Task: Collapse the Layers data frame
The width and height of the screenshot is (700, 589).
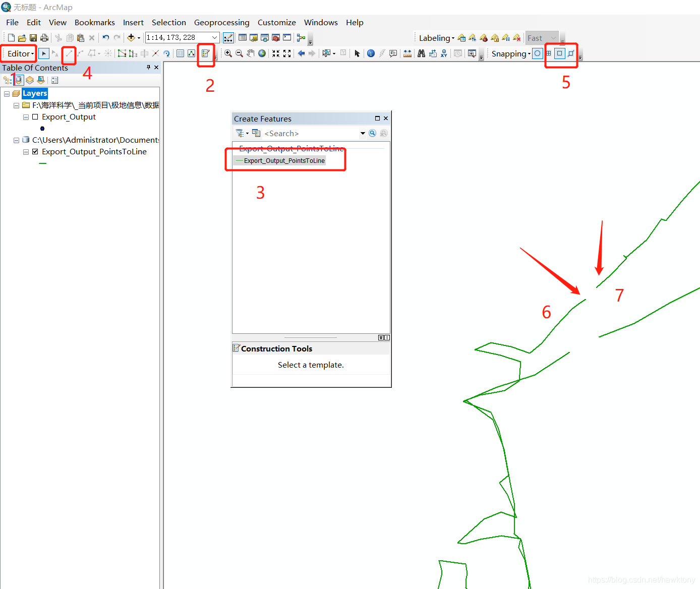Action: [x=7, y=93]
